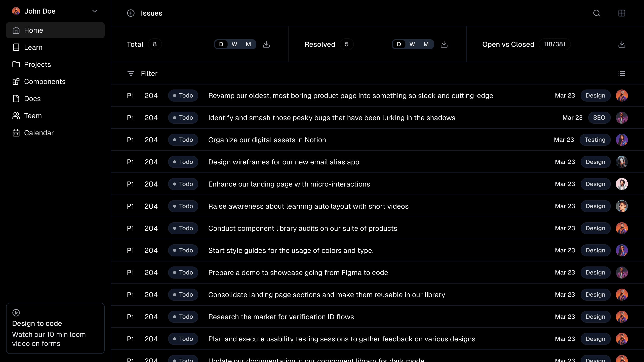The width and height of the screenshot is (644, 362).
Task: Download the Resolved issues report
Action: click(444, 44)
